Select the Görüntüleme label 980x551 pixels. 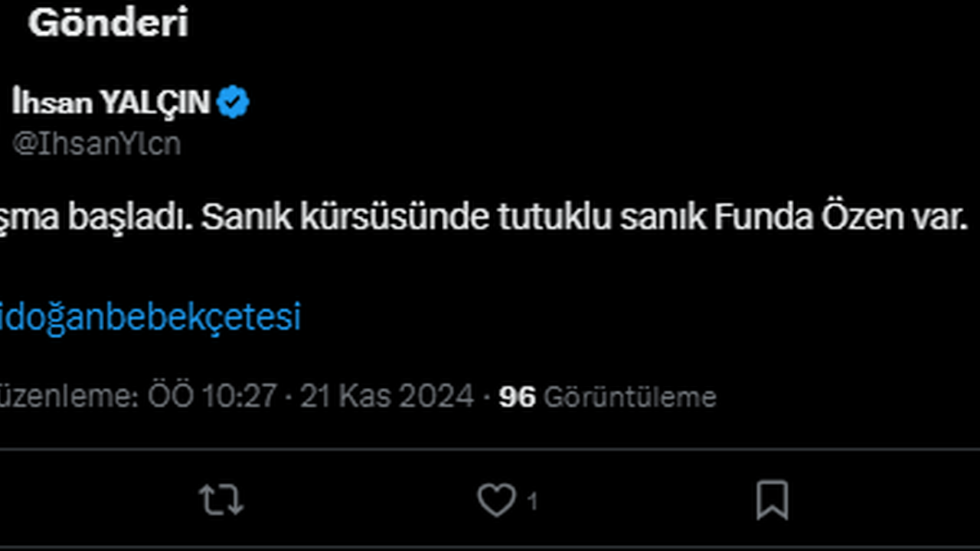point(629,396)
